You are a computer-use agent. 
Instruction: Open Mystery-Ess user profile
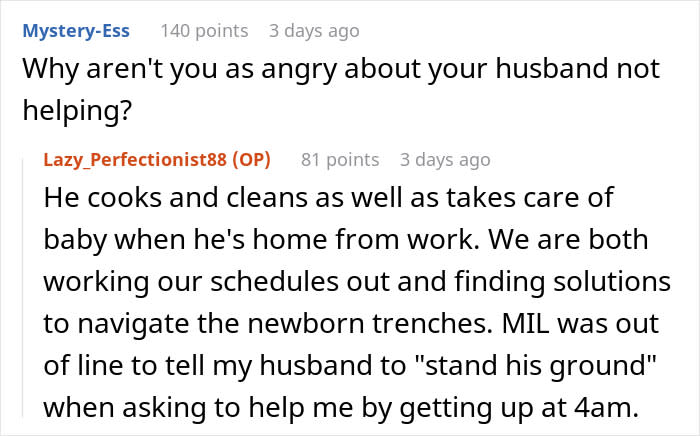[75, 31]
